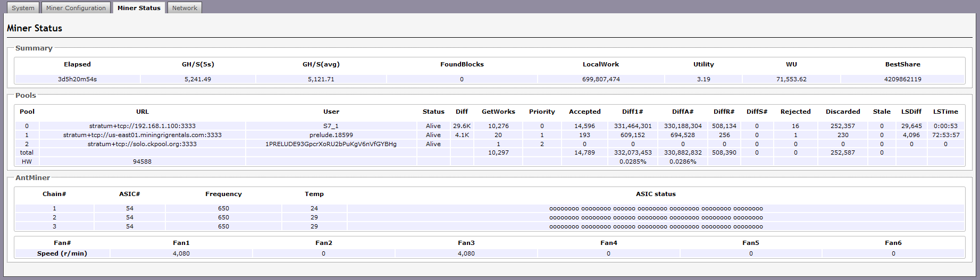Image resolution: width=980 pixels, height=280 pixels.
Task: Click the Fan6 column header
Action: 893,243
